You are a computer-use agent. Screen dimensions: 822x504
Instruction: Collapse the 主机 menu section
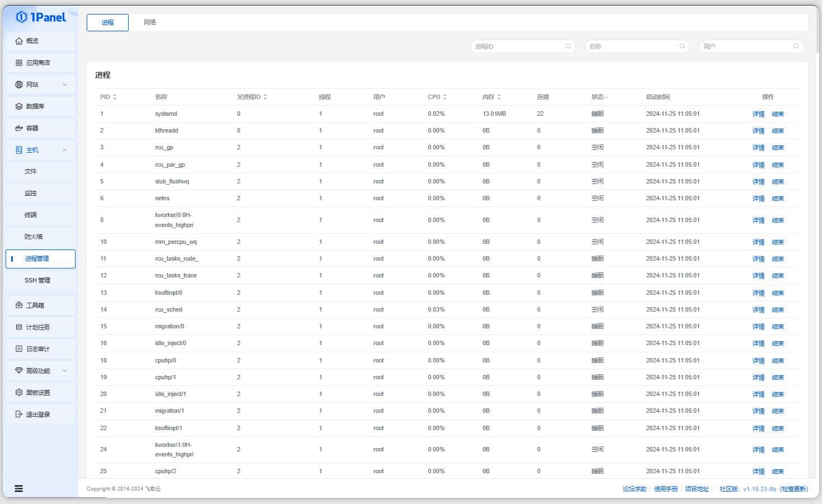pos(64,150)
